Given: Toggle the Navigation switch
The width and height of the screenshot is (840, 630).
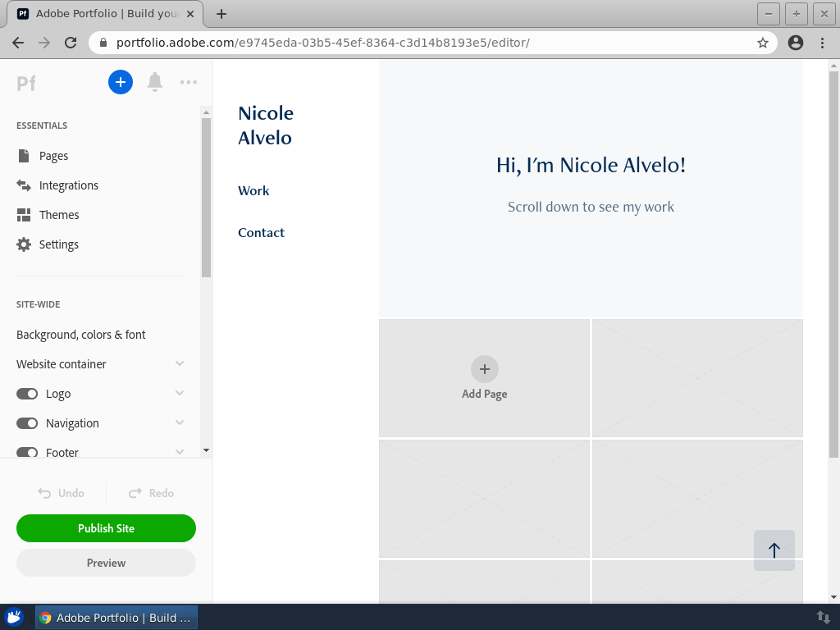Looking at the screenshot, I should [27, 423].
